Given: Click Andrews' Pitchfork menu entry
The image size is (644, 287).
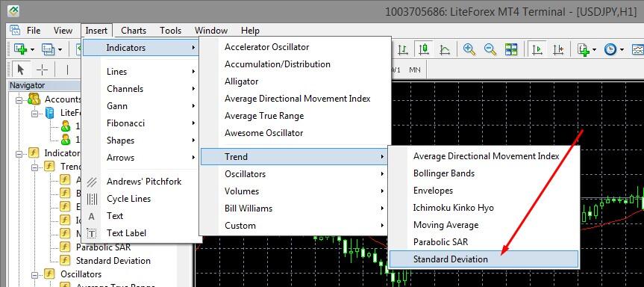Looking at the screenshot, I should [x=144, y=182].
